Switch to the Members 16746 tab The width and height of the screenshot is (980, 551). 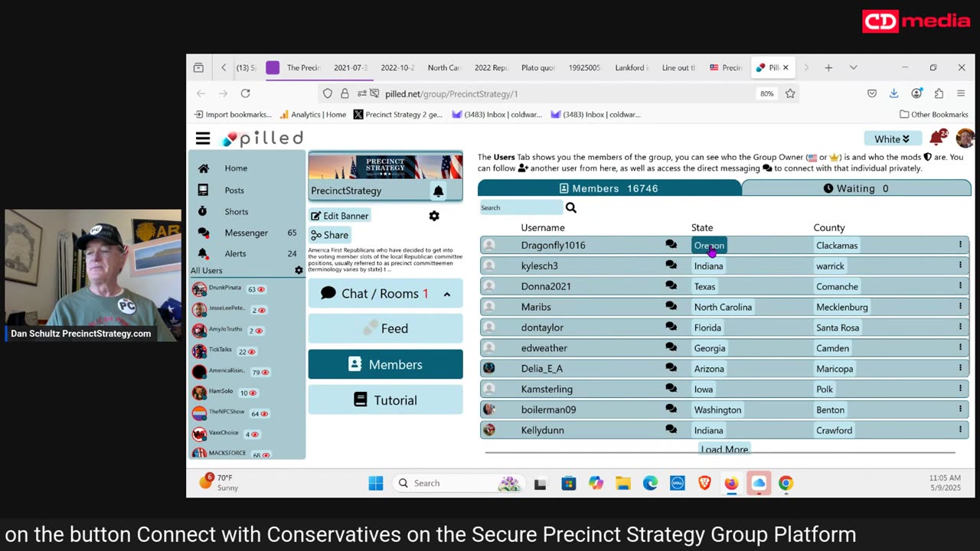tap(609, 188)
